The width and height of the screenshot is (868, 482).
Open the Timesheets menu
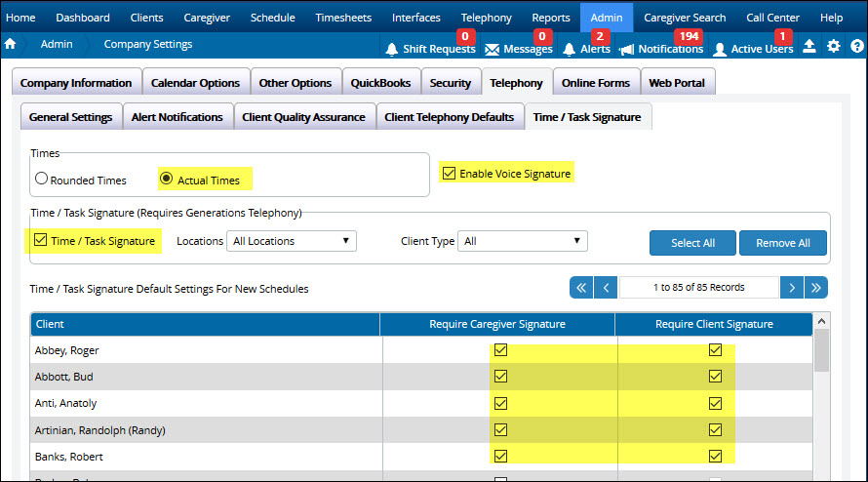point(343,18)
